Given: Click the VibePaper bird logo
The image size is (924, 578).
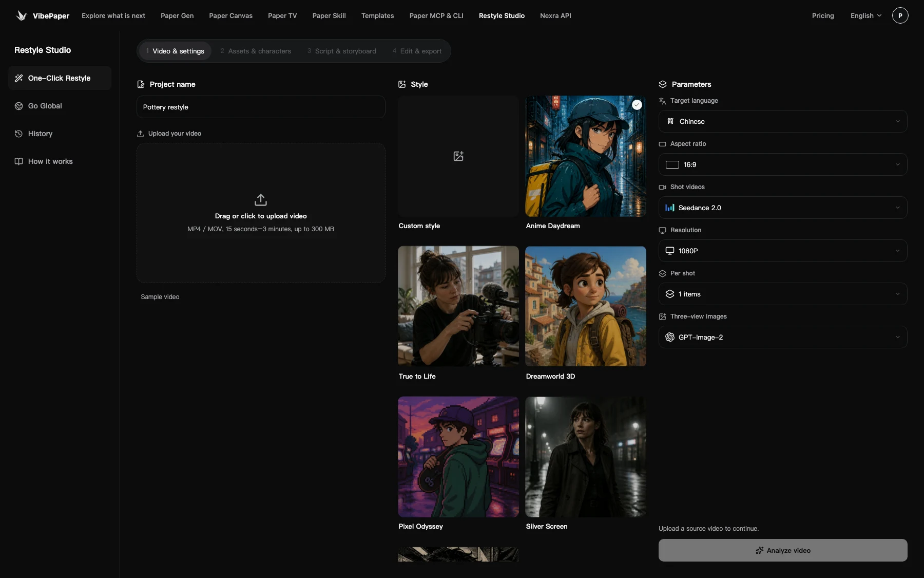Looking at the screenshot, I should tap(21, 15).
